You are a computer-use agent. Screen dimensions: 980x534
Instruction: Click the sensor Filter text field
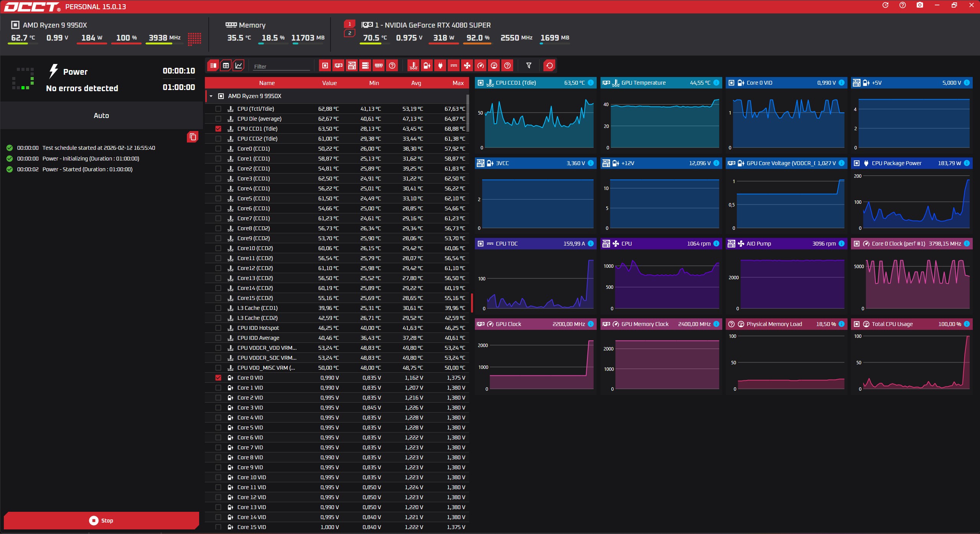pyautogui.click(x=281, y=66)
